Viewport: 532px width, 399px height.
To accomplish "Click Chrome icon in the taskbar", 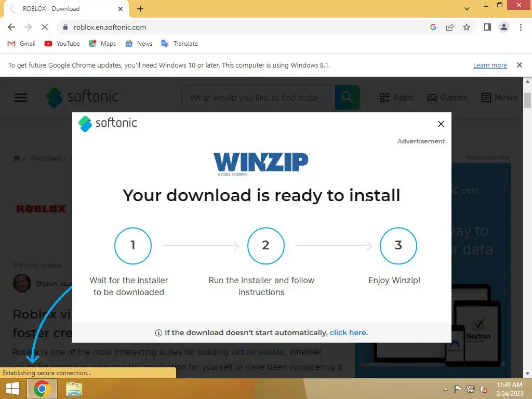I will [42, 389].
